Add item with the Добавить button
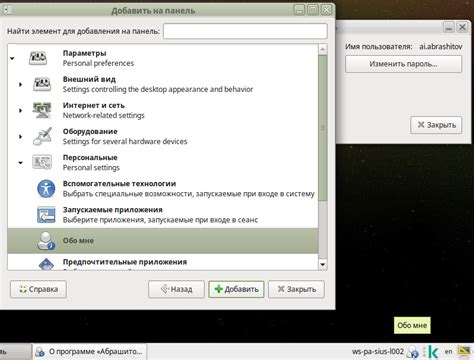 pos(236,289)
